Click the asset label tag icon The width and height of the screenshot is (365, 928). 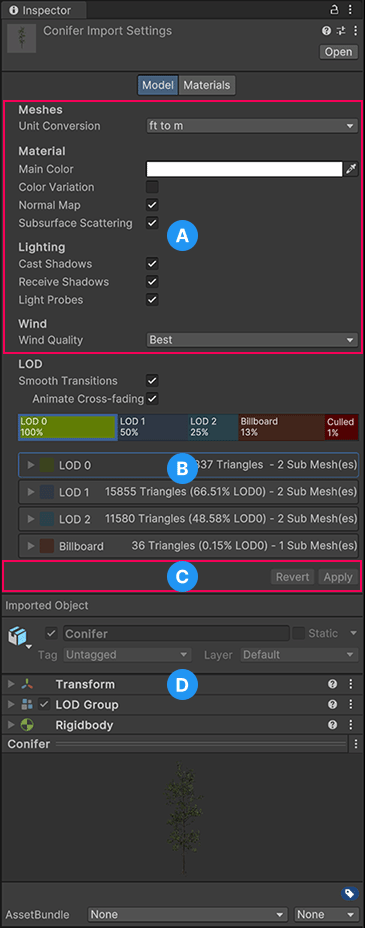349,894
